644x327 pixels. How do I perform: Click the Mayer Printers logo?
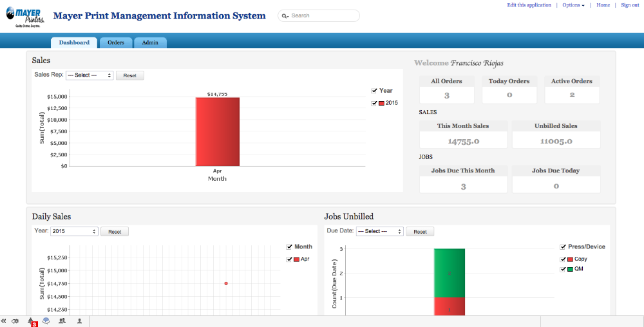pos(25,17)
